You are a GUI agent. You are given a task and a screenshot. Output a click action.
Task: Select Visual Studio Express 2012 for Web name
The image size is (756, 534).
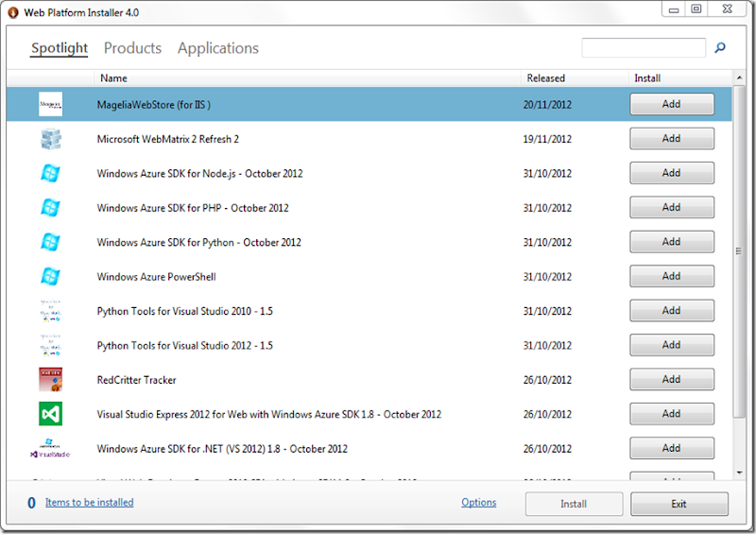(x=269, y=414)
